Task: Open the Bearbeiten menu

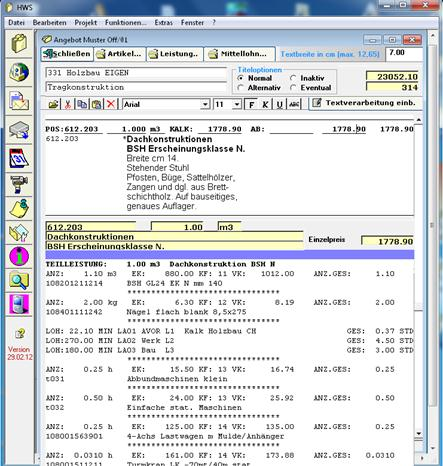Action: pos(49,23)
